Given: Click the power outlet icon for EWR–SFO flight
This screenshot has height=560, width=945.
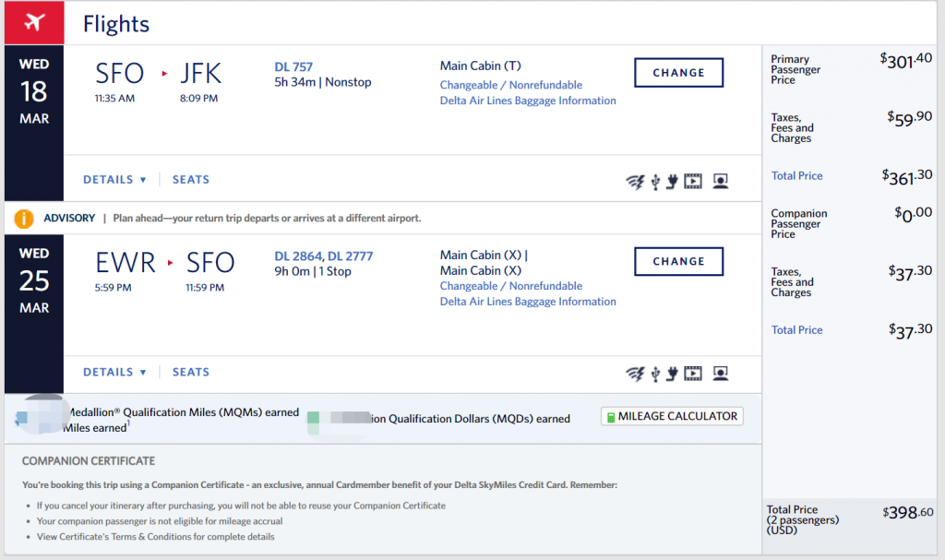Looking at the screenshot, I should (672, 374).
